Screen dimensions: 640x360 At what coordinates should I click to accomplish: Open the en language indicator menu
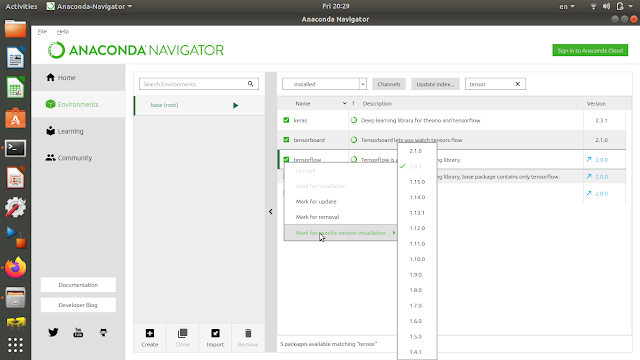[567, 6]
